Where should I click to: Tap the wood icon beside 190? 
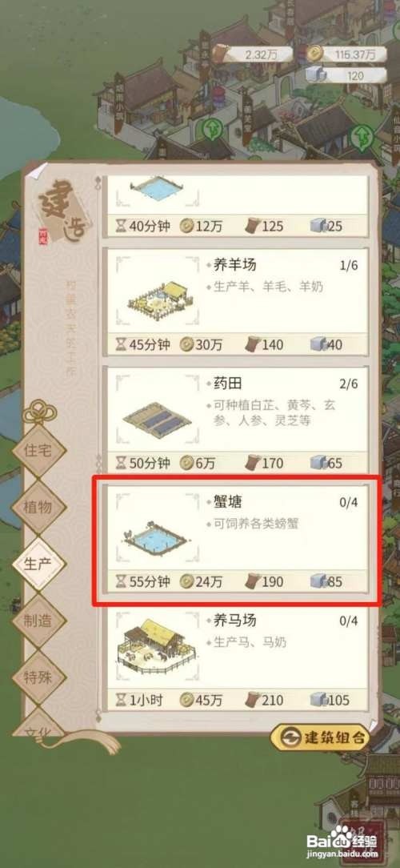[x=253, y=581]
